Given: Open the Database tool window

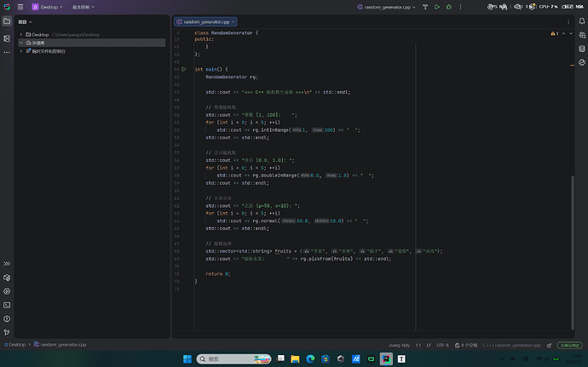Looking at the screenshot, I should pos(582,49).
